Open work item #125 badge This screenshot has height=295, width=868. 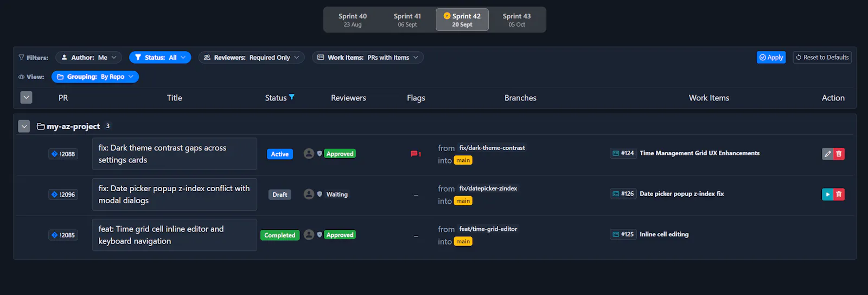623,235
